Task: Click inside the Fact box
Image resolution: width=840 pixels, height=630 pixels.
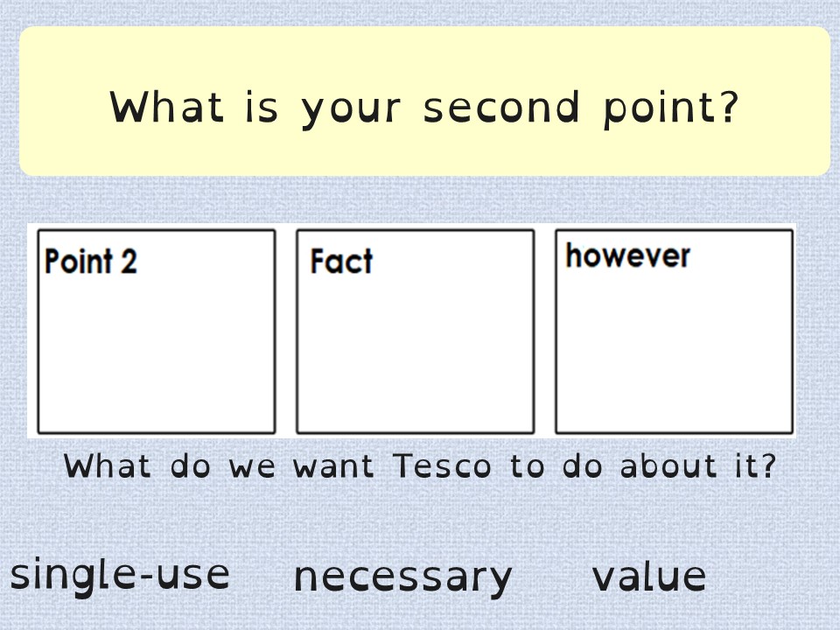Action: (415, 332)
